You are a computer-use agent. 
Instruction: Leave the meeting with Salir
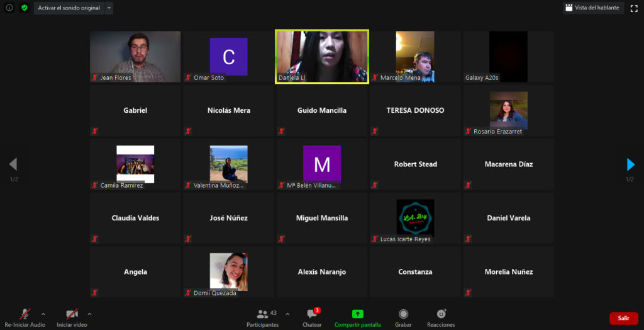click(623, 318)
